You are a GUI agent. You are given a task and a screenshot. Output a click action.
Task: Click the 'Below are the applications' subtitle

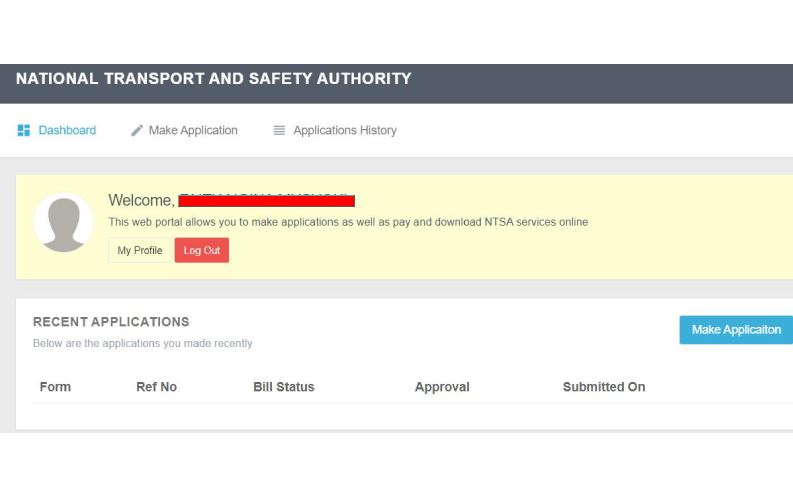pyautogui.click(x=143, y=343)
